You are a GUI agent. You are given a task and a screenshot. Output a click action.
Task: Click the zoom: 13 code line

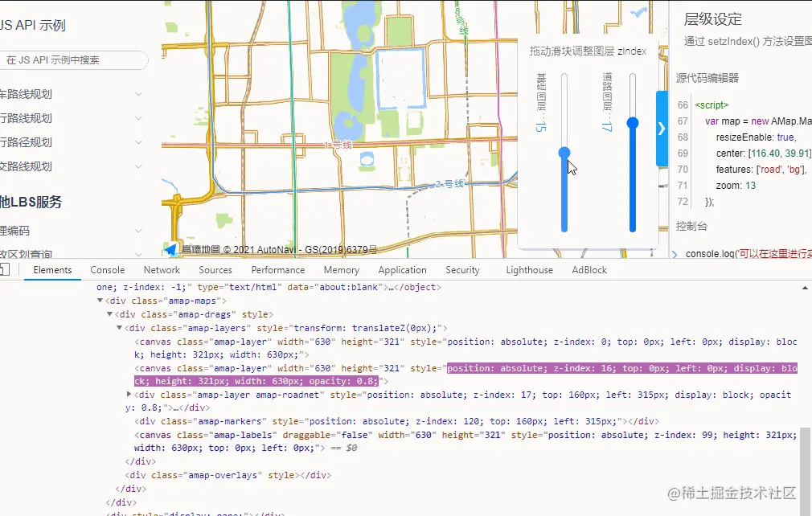(736, 186)
